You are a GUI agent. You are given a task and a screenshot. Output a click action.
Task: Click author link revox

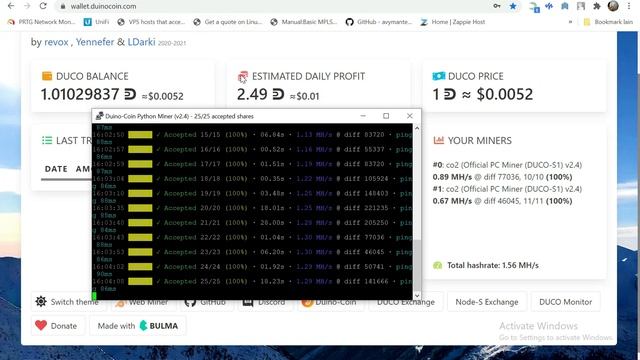point(56,42)
